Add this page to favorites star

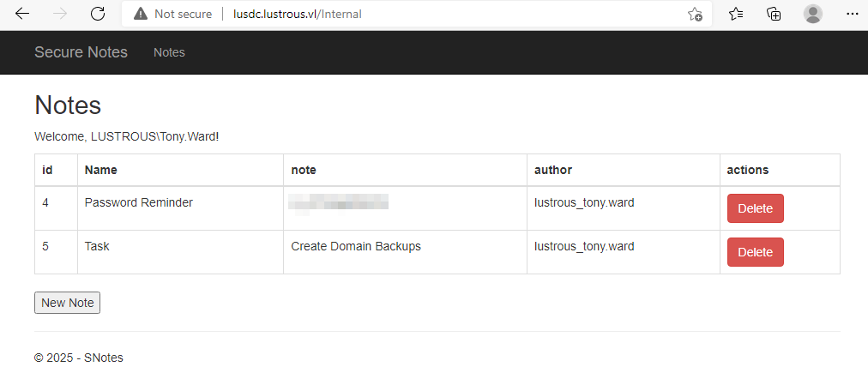click(695, 14)
